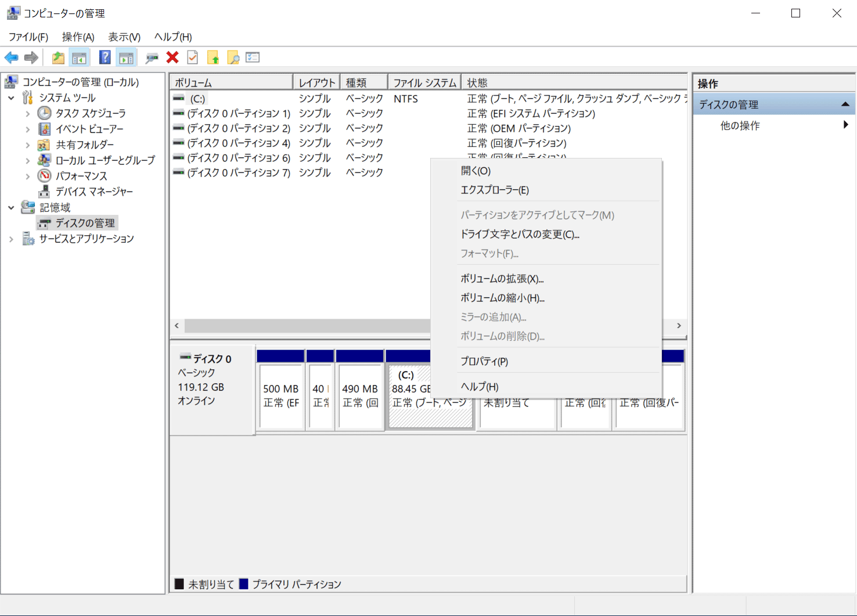
Task: Click 他の操作 in the actions pane
Action: 740,125
